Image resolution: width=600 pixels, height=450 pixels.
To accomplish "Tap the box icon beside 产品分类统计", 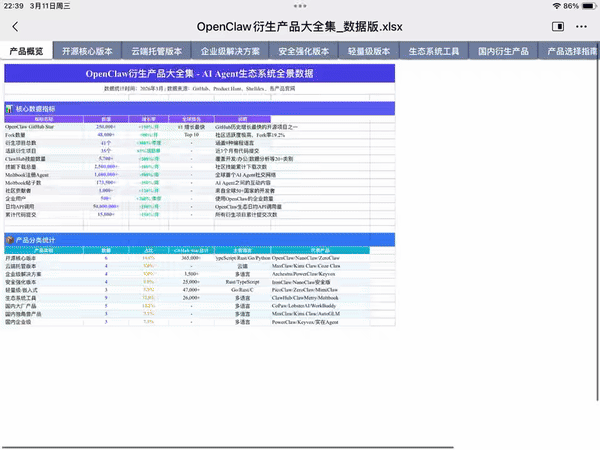I will pyautogui.click(x=10, y=240).
